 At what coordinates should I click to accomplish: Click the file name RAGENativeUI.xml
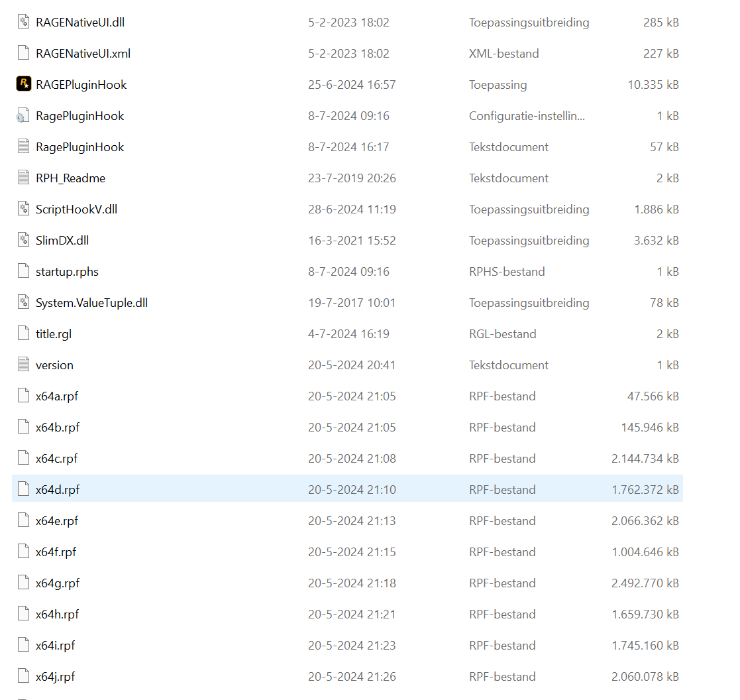click(x=83, y=54)
